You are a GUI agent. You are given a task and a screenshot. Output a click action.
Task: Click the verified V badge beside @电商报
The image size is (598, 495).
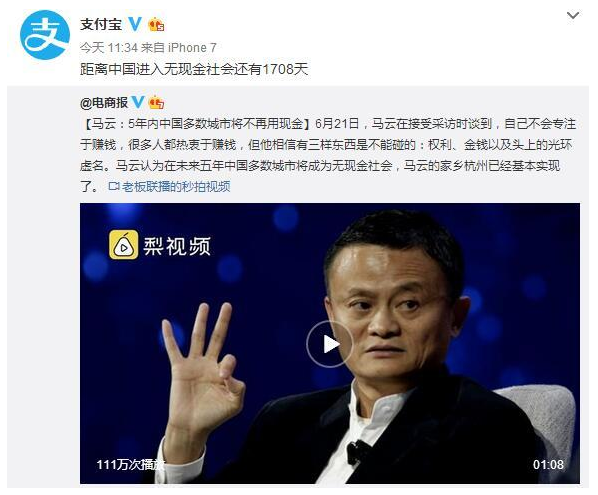click(x=138, y=102)
